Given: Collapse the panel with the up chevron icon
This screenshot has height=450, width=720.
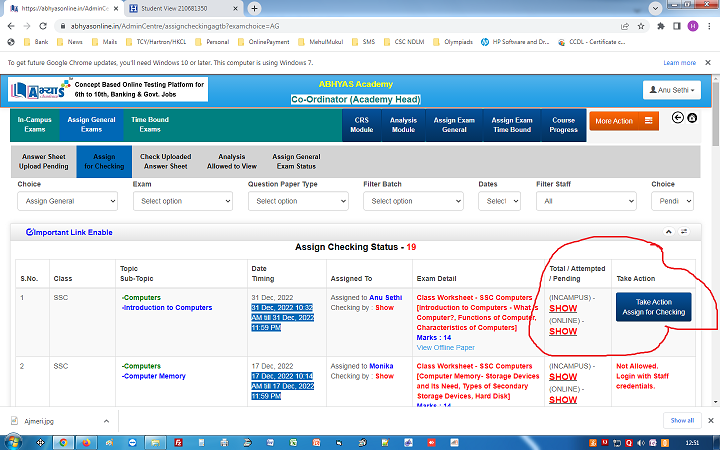Looking at the screenshot, I should (x=668, y=231).
